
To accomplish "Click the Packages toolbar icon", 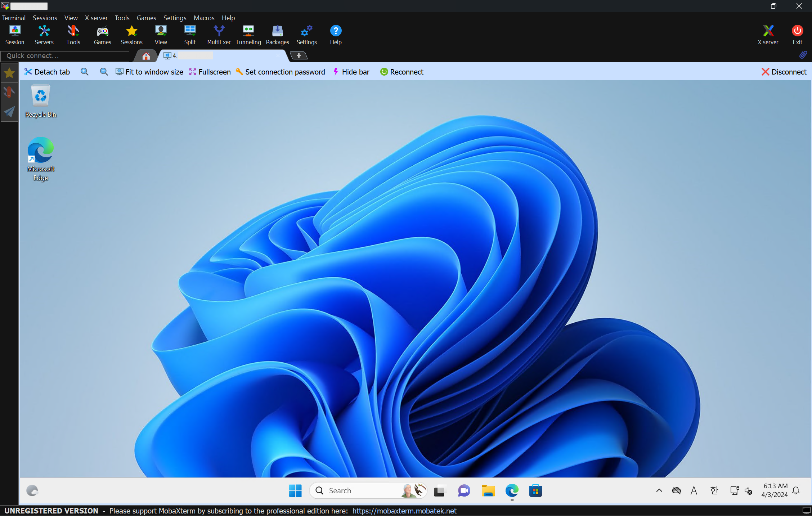I will click(x=277, y=35).
